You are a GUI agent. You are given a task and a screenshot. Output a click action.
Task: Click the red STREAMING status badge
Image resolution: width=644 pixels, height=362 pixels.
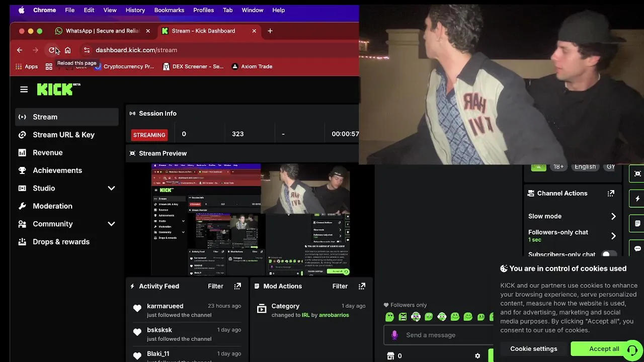[x=149, y=135]
